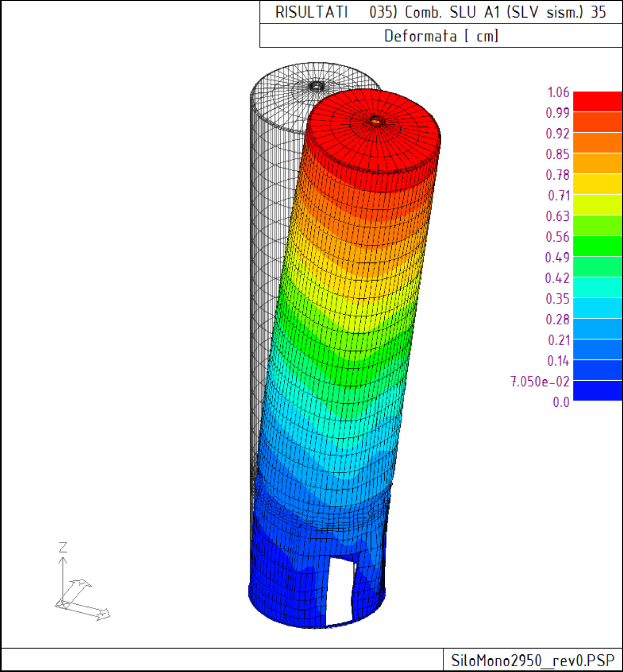
Task: Click the yellow 0.78 legend color band
Action: coord(597,184)
